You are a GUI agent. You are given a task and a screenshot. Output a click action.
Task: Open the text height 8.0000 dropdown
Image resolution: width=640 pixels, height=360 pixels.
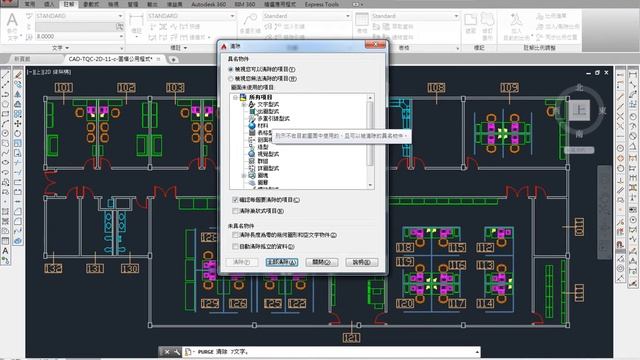coord(121,36)
